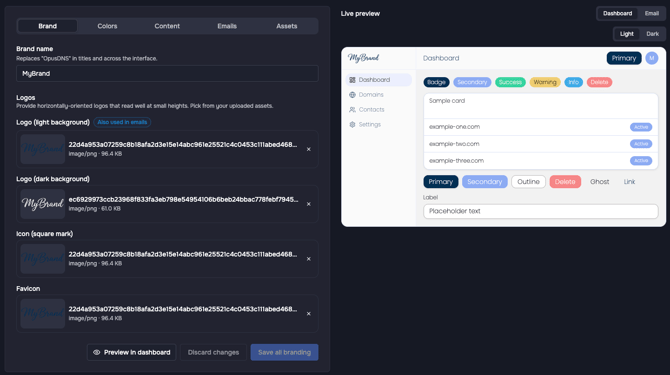Click the dark Badge pill in preview

coord(436,82)
